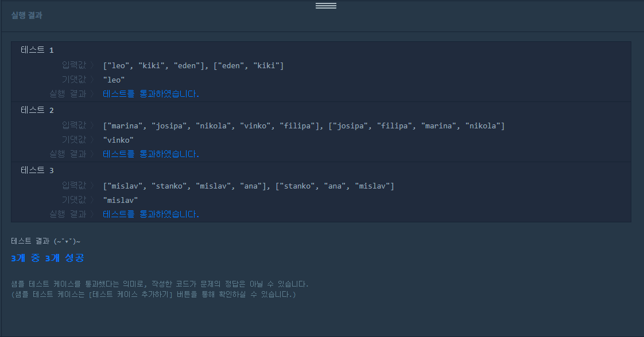Click the 실행 결과 label in Test 1

68,94
